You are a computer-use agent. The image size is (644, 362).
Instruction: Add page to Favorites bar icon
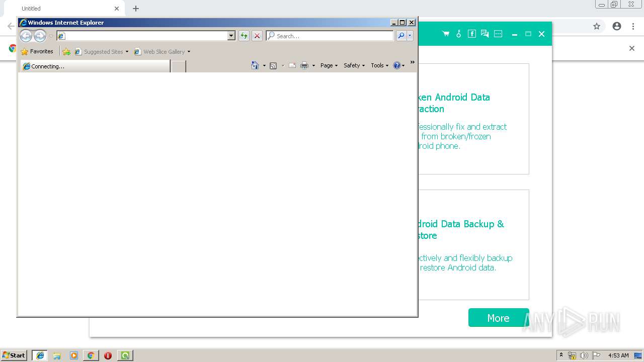[66, 51]
